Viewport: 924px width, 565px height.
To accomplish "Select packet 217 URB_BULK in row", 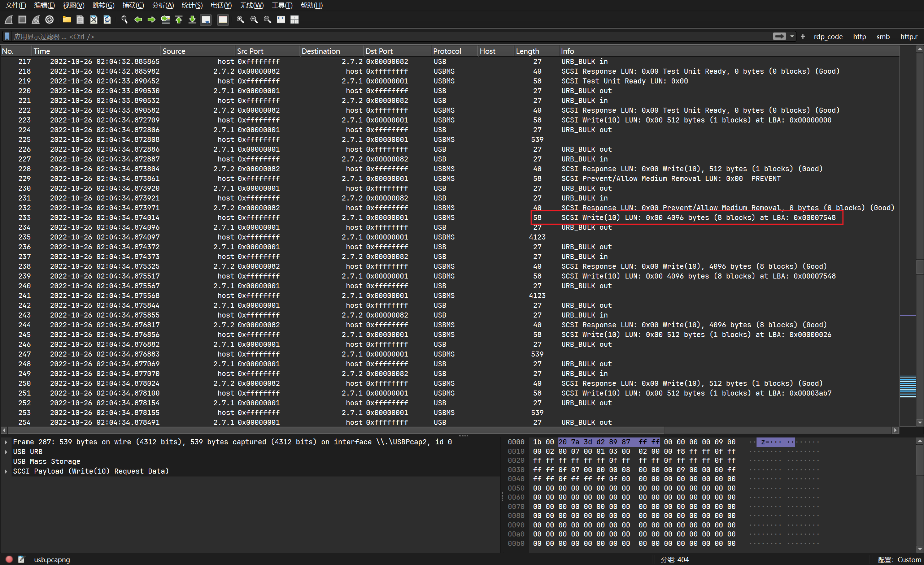I will pyautogui.click(x=450, y=61).
